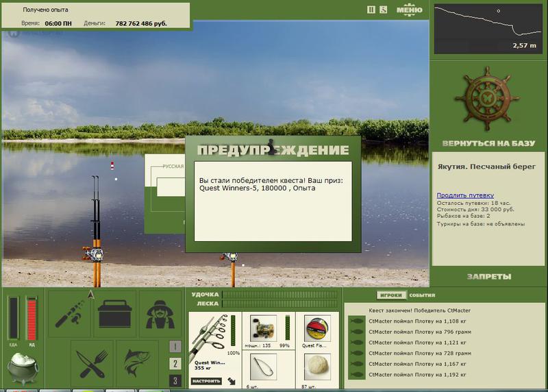548x392 pixels.
Task: Click 'Якутия. Песчаный берег' location title
Action: (x=486, y=167)
